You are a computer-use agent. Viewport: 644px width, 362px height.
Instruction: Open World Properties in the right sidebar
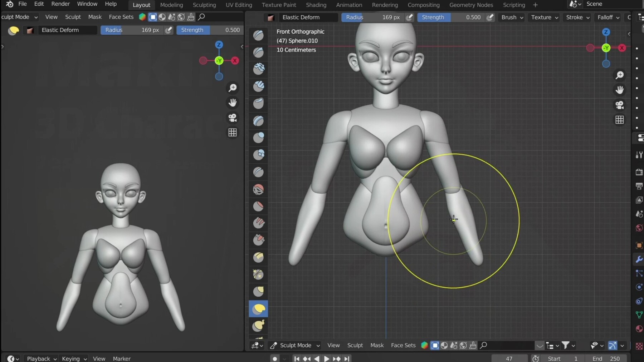(639, 228)
